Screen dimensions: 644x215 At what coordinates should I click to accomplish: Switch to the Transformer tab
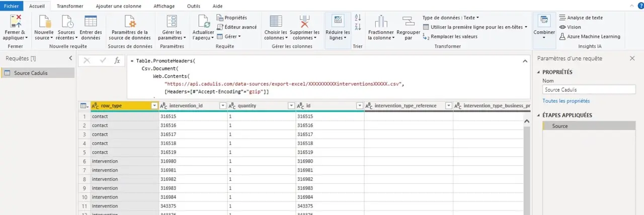tap(70, 6)
